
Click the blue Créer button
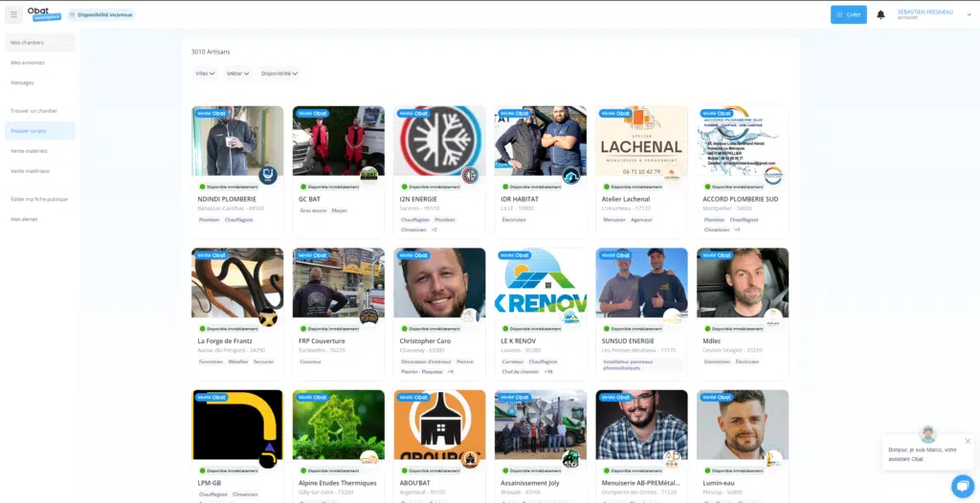pyautogui.click(x=848, y=14)
